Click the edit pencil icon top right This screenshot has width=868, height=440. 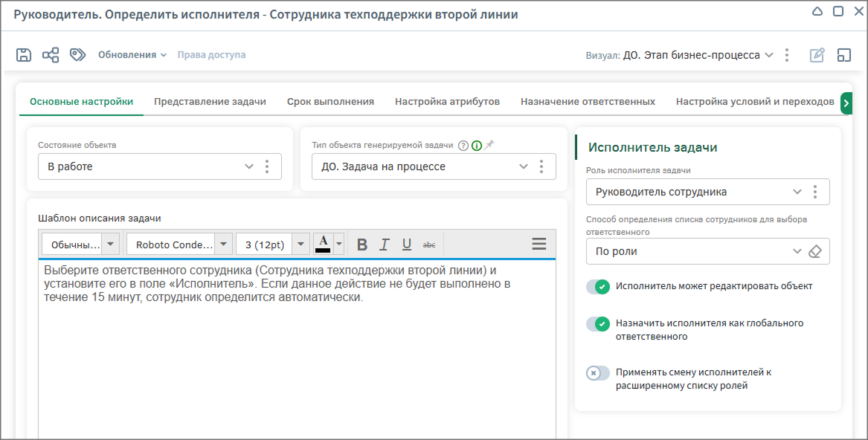pyautogui.click(x=817, y=55)
